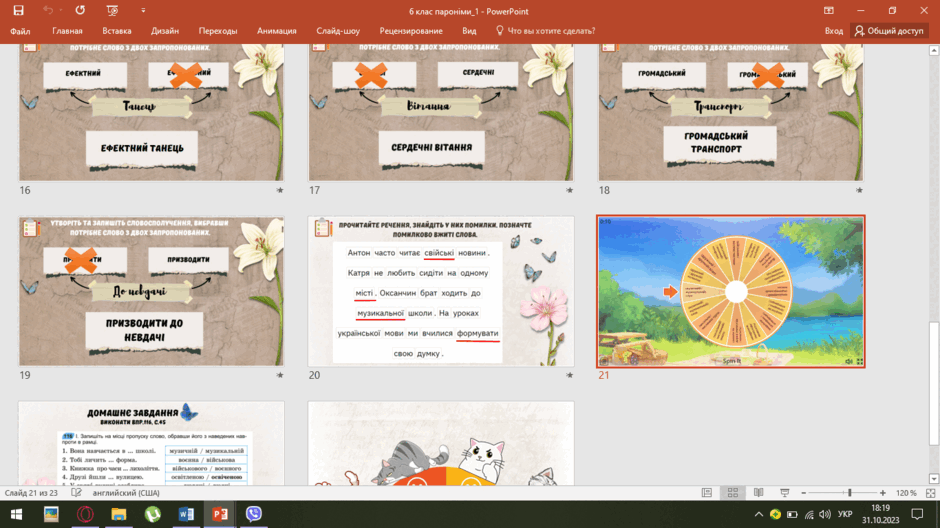
Task: Select slide 20 with sentences text
Action: 441,291
